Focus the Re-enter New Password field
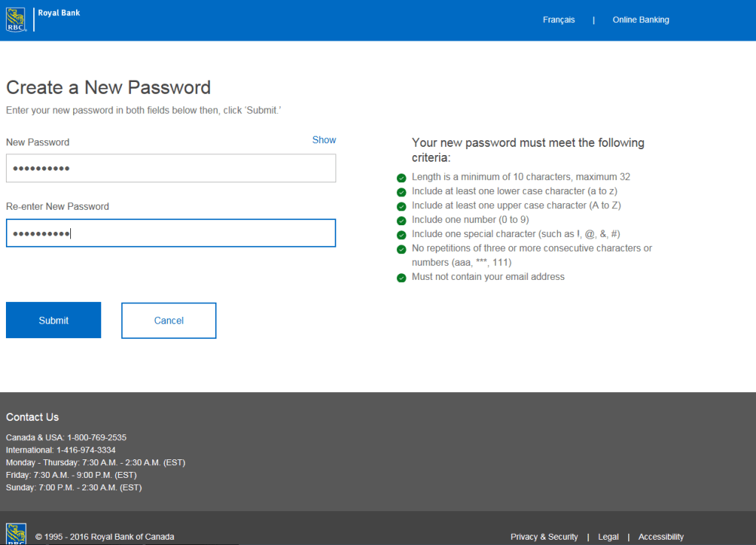Viewport: 756px width, 545px height. [x=171, y=233]
